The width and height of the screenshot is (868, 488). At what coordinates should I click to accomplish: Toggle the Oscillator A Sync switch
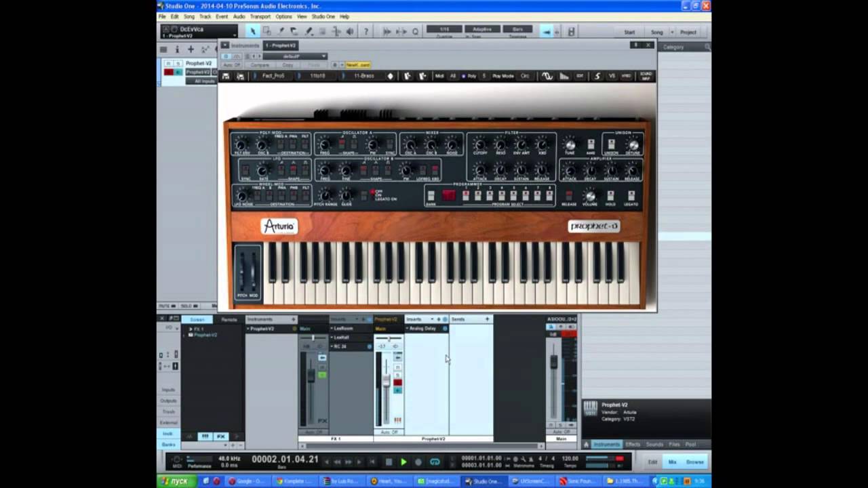coord(389,145)
